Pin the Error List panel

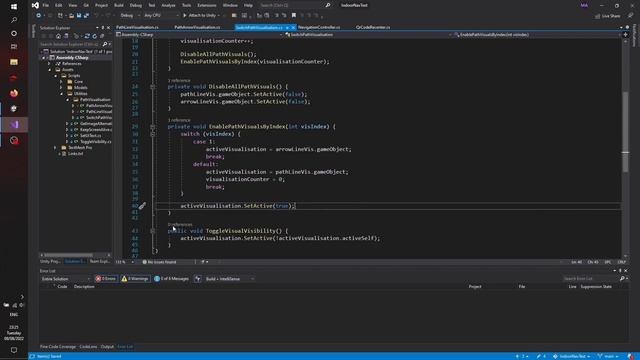click(620, 271)
